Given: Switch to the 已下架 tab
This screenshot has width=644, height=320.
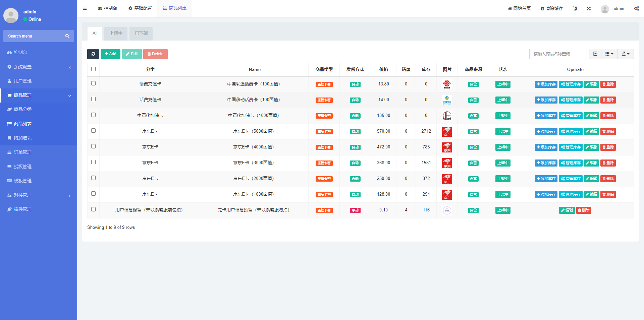Looking at the screenshot, I should (x=141, y=34).
